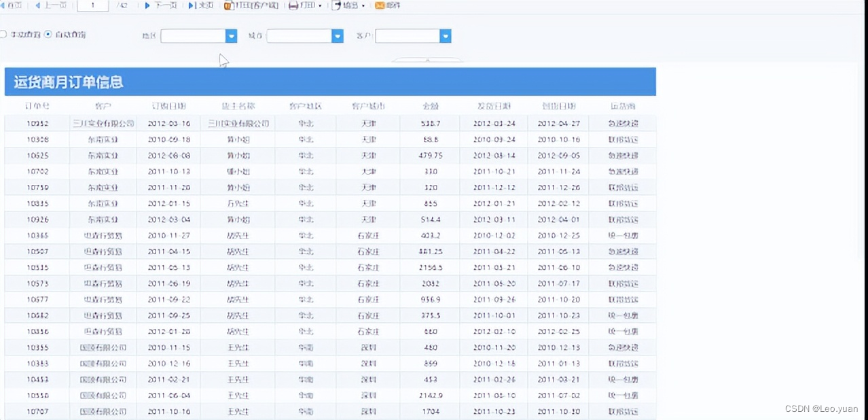Click the 运货商月订单信息 report title
868x420 pixels.
click(69, 82)
